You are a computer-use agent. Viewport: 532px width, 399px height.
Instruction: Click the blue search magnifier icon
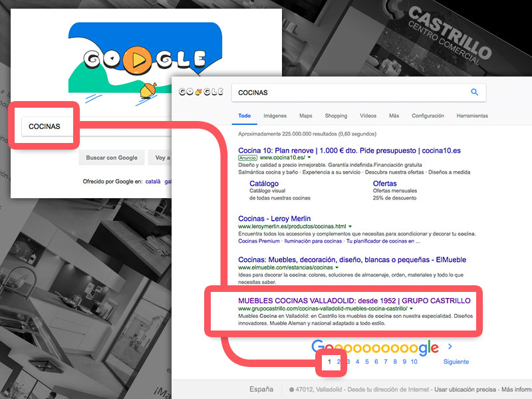tap(474, 92)
